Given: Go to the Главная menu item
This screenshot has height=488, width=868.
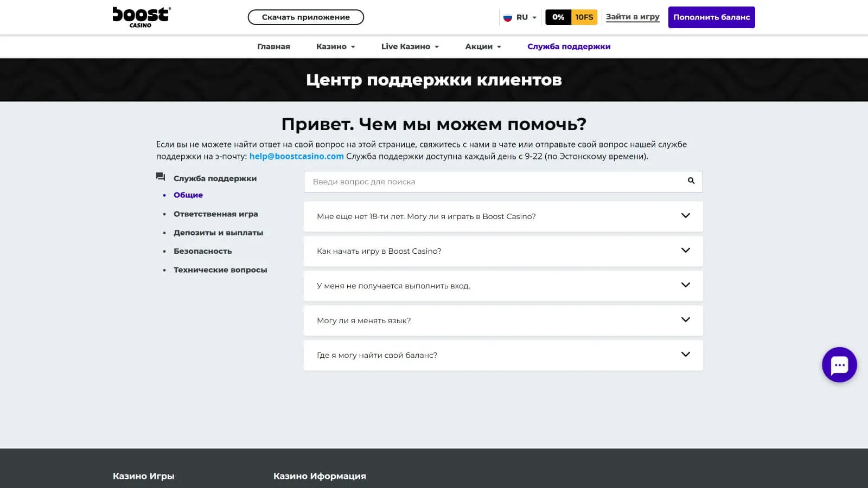Looking at the screenshot, I should [x=273, y=47].
